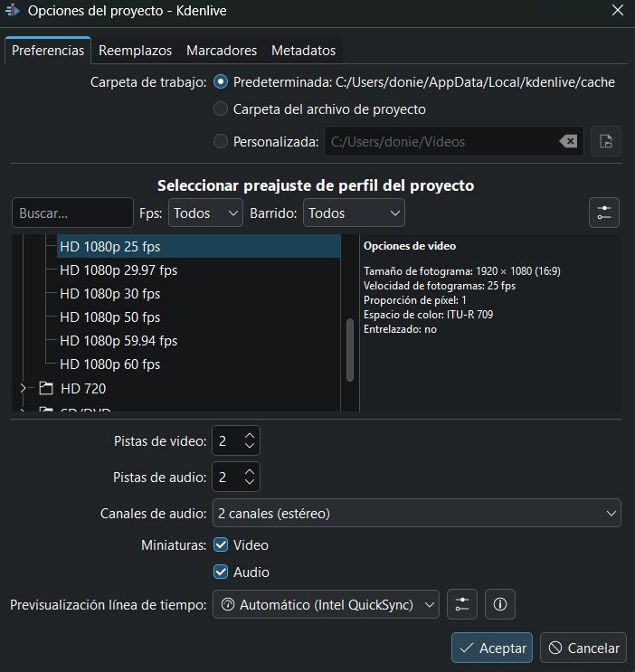Viewport: 635px width, 672px height.
Task: Select HD 1080p 29.97 fps profile
Action: point(198,270)
